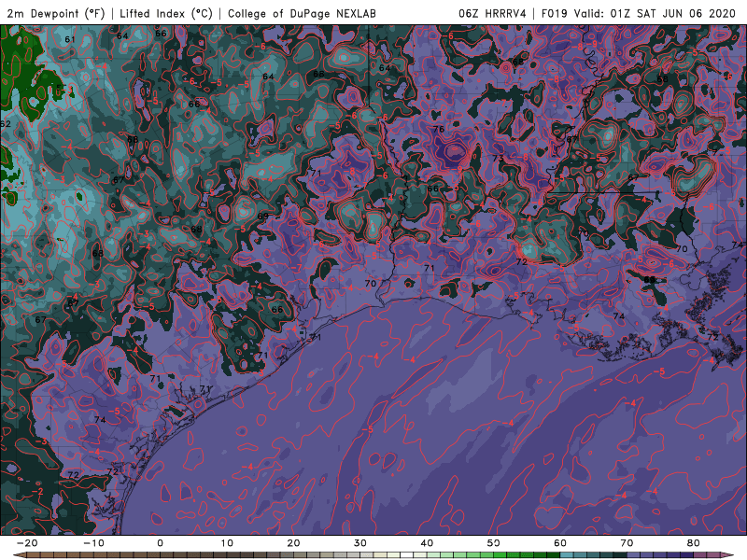Click the red '-2' lifted index contour label
747x560 pixels.
click(x=37, y=491)
